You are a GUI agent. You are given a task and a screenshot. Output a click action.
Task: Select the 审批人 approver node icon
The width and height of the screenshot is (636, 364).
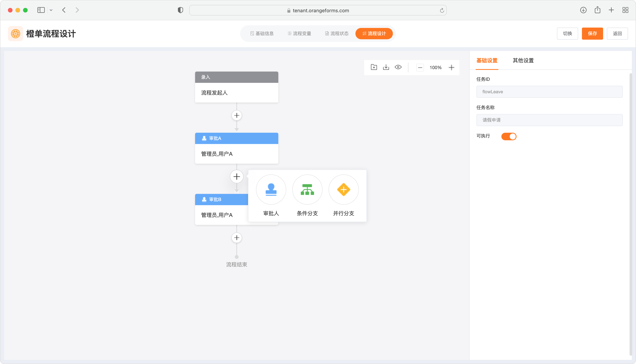(271, 190)
